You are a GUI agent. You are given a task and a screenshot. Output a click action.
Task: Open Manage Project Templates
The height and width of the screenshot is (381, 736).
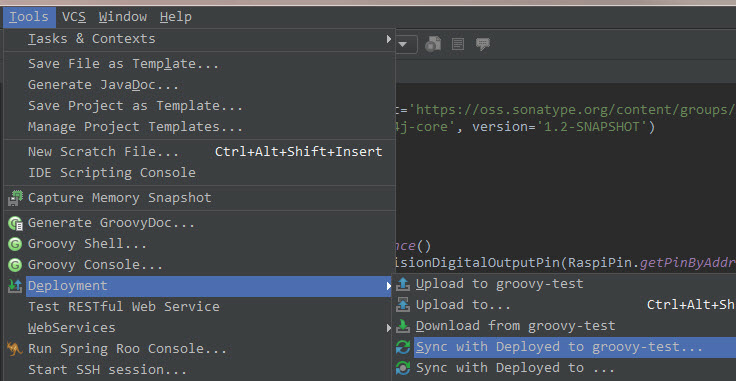coord(199,127)
